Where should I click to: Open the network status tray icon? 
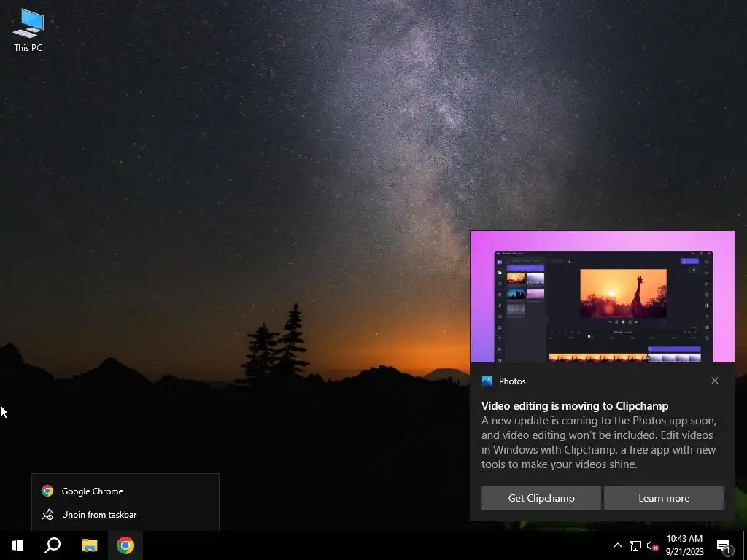tap(635, 545)
